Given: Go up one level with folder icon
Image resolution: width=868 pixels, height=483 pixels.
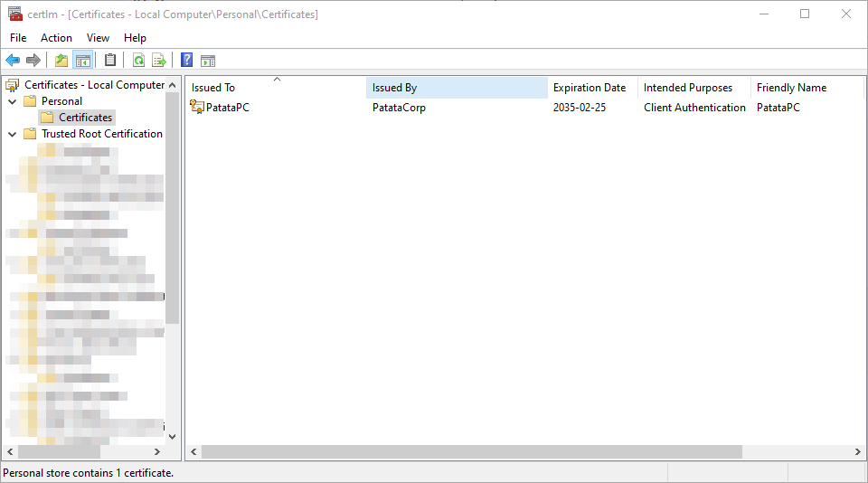Looking at the screenshot, I should 61,61.
